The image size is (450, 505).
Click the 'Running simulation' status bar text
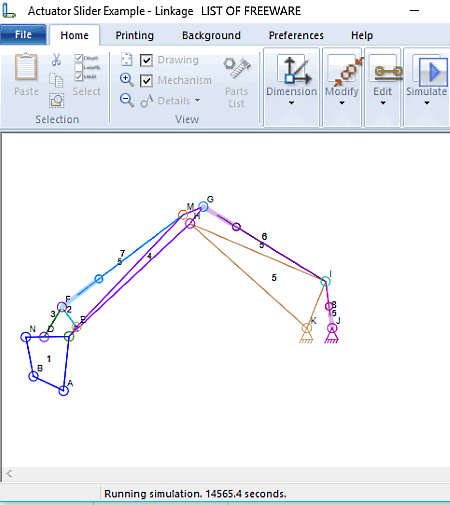195,494
